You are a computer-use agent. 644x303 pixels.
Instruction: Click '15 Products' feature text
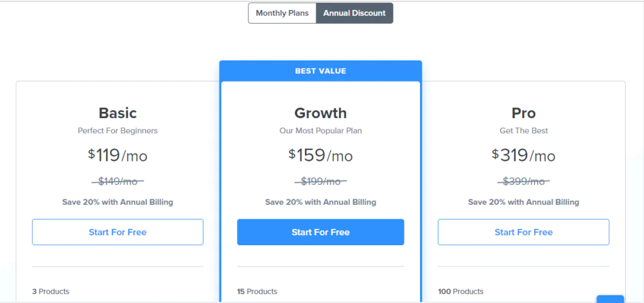pos(257,292)
